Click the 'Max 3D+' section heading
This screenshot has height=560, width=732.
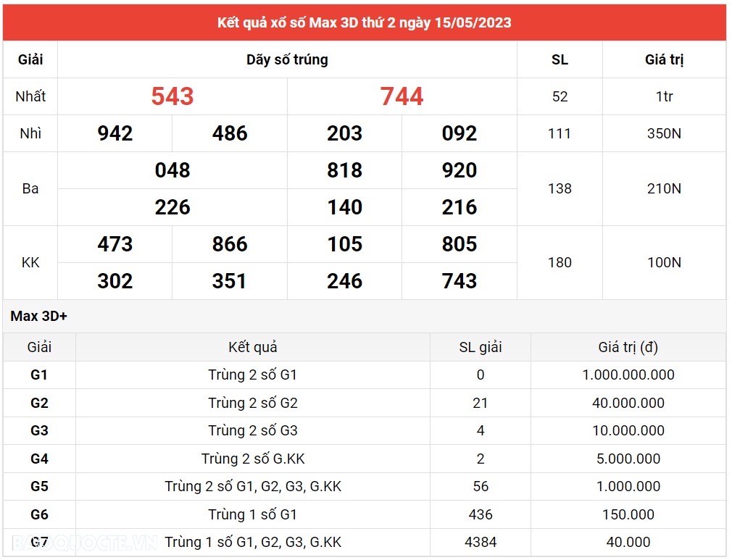[38, 317]
